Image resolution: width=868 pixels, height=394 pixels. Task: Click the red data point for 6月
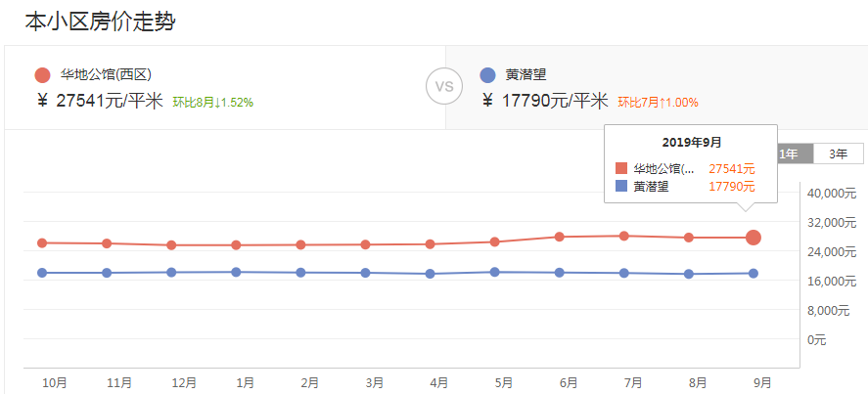[x=560, y=237]
